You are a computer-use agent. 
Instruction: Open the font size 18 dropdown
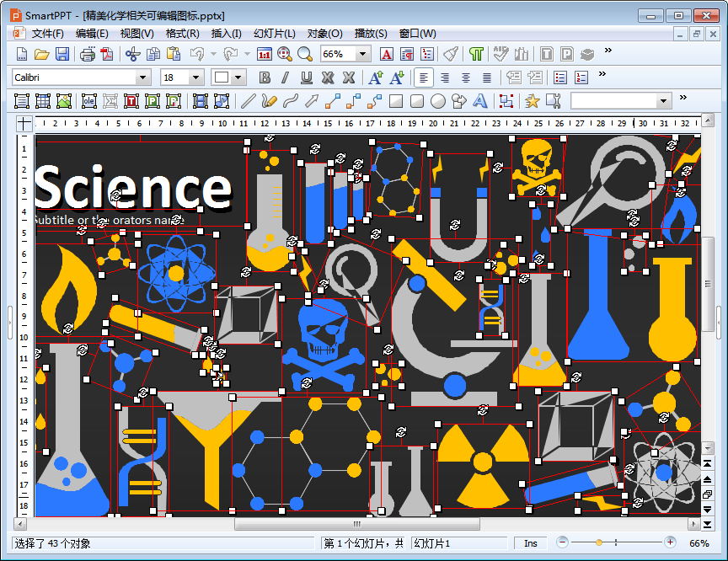pyautogui.click(x=196, y=77)
